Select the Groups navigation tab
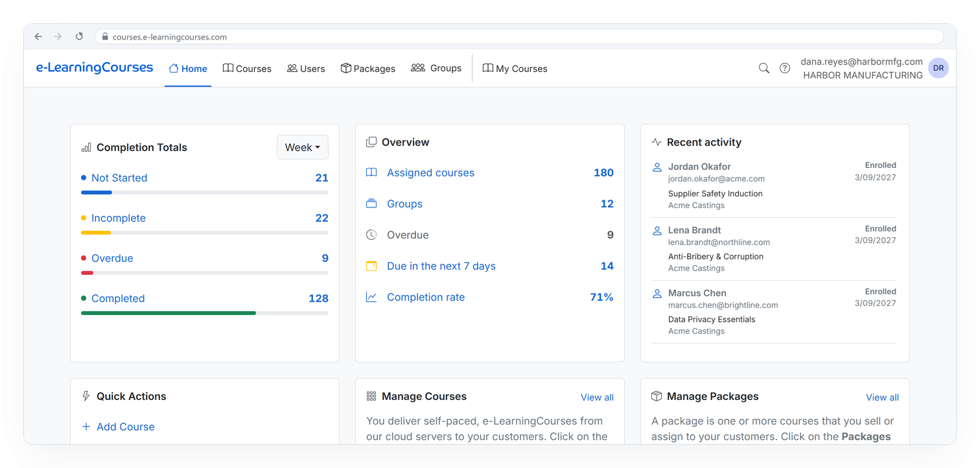Screen dimensions: 980x468 (x=436, y=68)
